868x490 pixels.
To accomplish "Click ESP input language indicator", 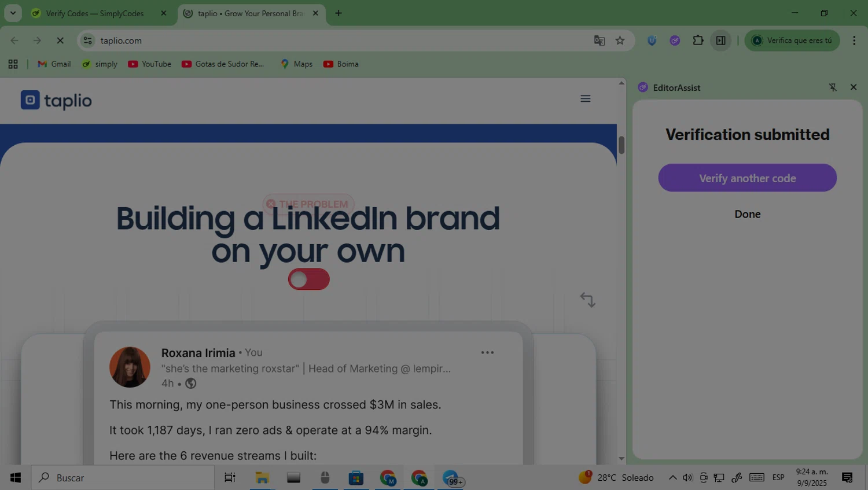I will [x=778, y=477].
